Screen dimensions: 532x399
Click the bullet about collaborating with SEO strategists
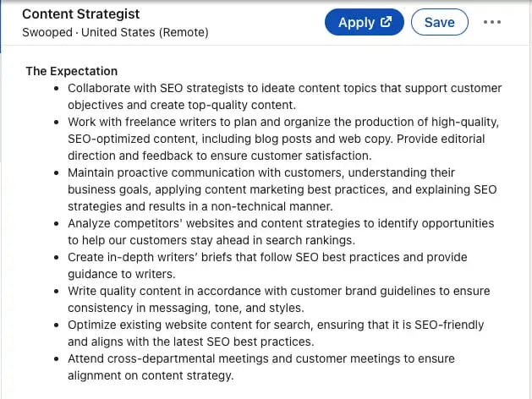284,88
